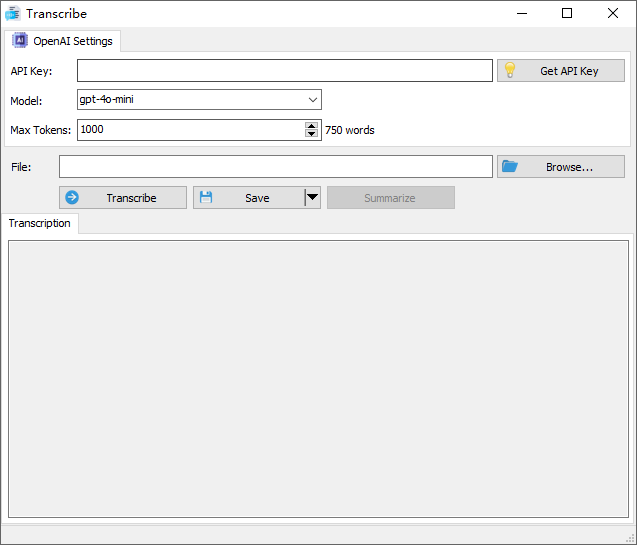Click the 750 words label
Screen dimensions: 637x545
[x=349, y=130]
